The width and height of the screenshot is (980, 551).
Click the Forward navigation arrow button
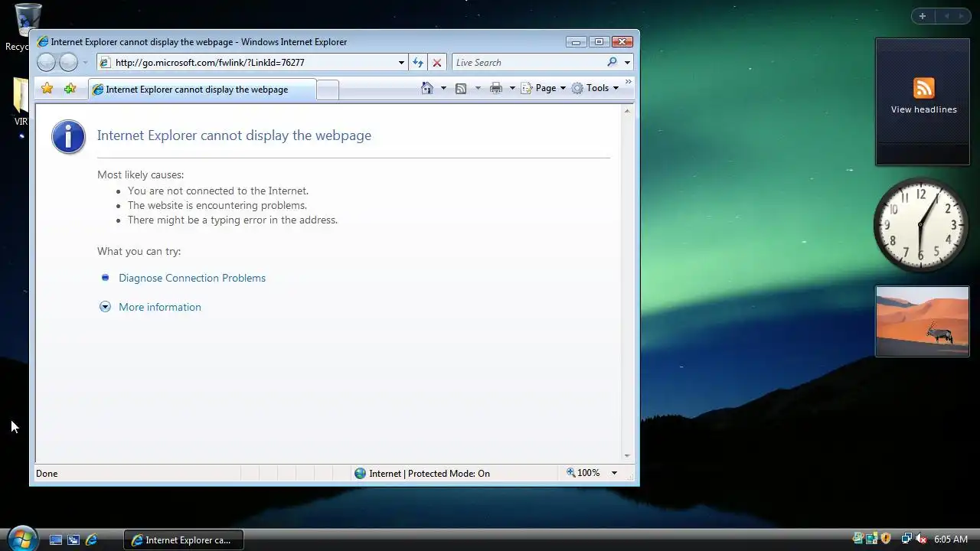coord(69,63)
